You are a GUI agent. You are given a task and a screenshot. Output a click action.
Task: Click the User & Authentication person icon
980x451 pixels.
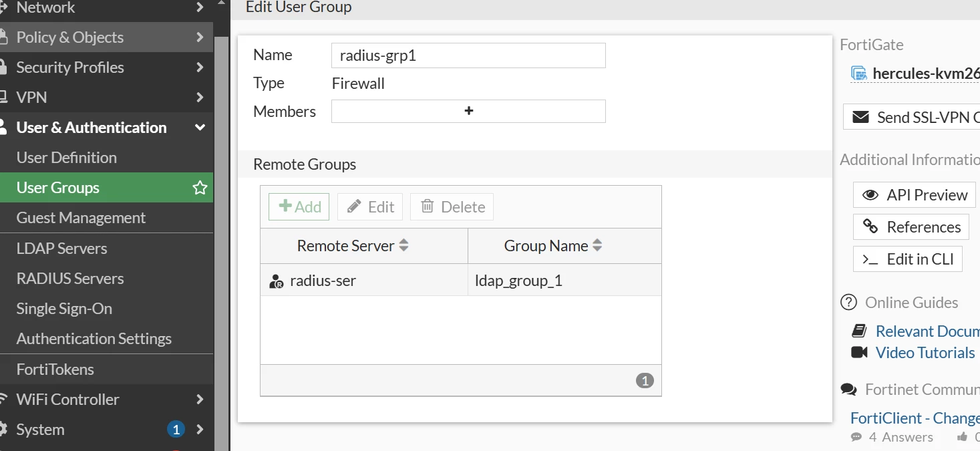(3, 127)
